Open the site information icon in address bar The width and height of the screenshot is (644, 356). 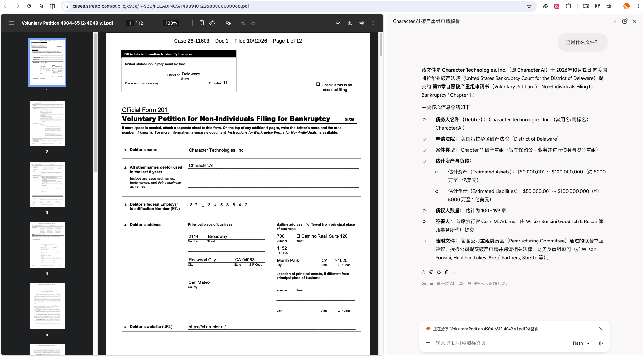(x=66, y=6)
